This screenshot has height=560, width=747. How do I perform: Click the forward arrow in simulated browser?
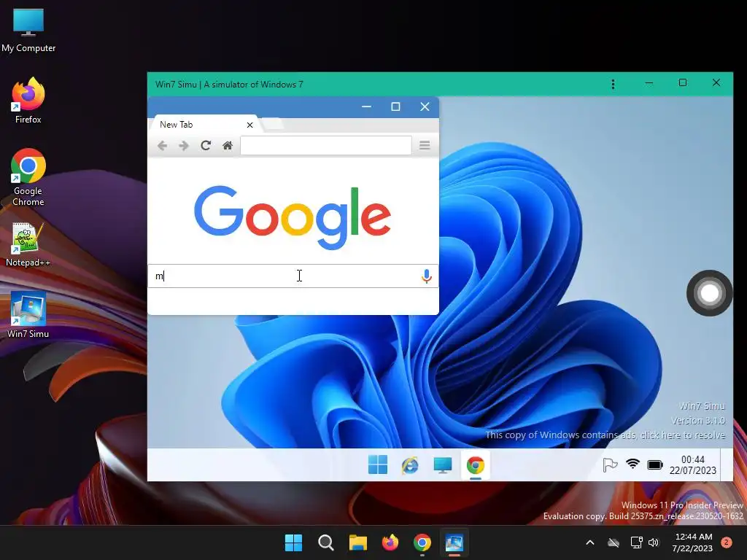(x=183, y=145)
